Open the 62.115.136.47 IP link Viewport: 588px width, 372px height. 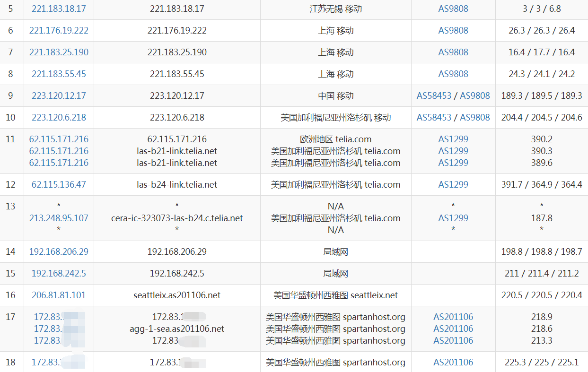click(x=59, y=185)
